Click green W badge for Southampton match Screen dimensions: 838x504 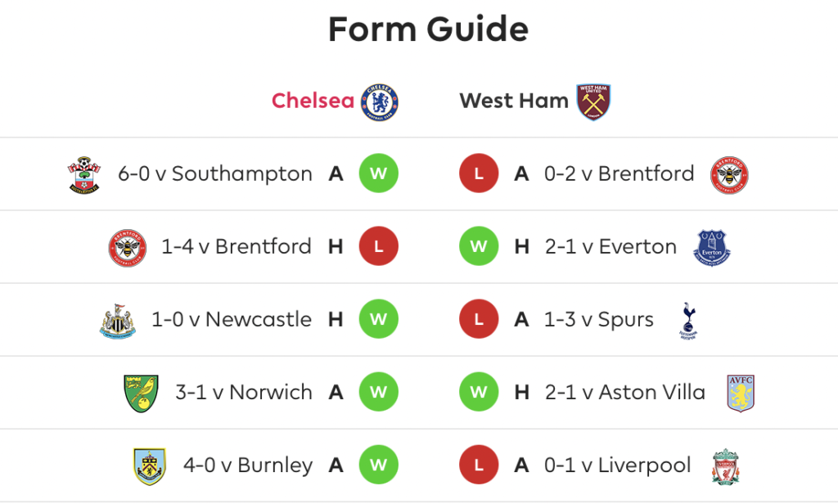[378, 173]
